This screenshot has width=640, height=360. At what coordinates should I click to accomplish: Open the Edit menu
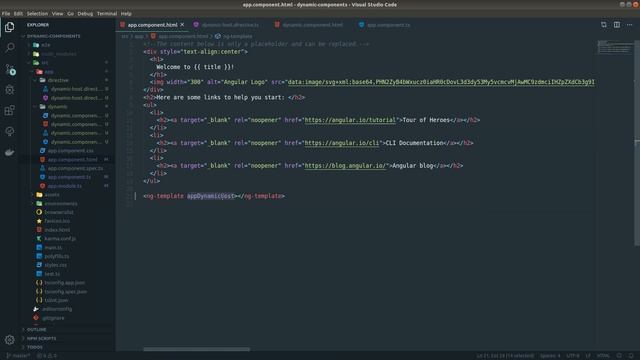click(18, 13)
